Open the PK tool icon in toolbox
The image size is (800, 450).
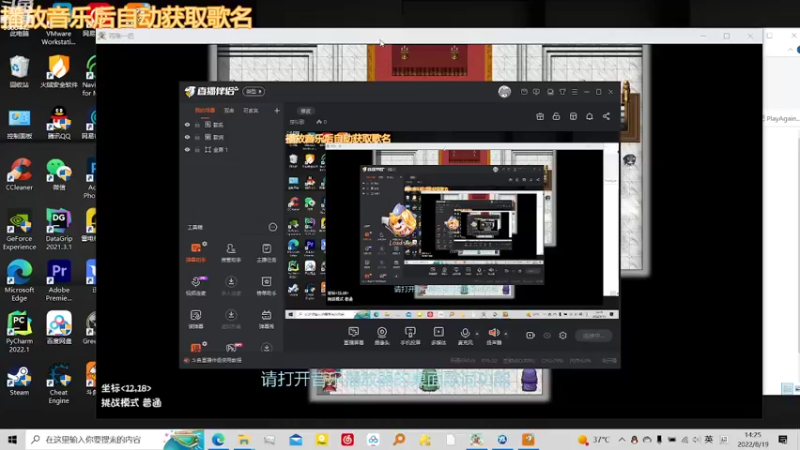(233, 348)
